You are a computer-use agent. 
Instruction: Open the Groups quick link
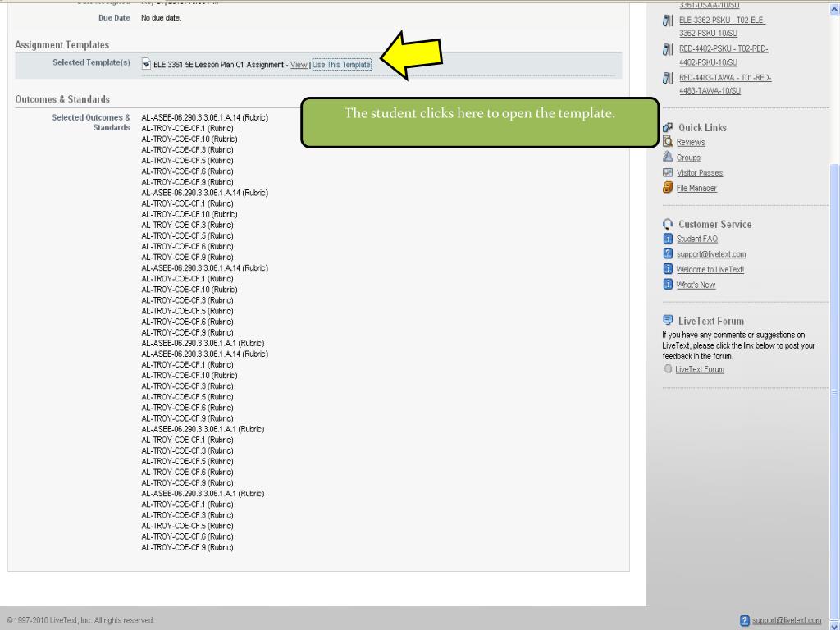click(688, 157)
